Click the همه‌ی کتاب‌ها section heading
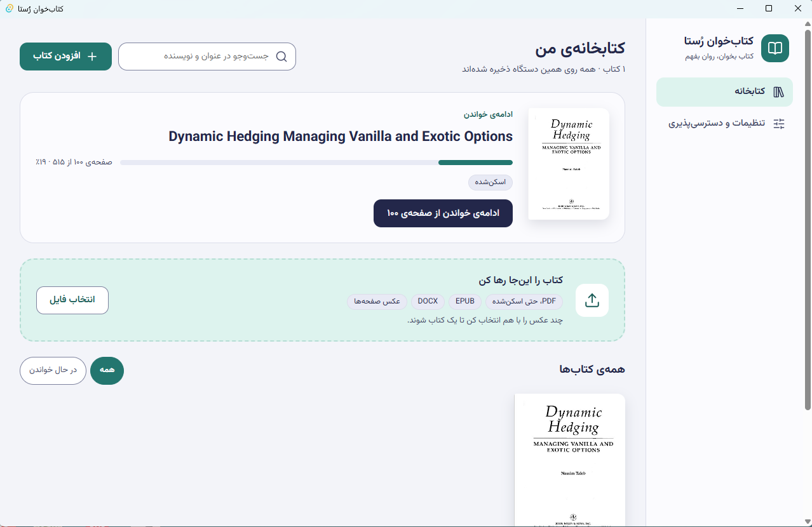Screen dimensions: 812x527 click(x=592, y=370)
